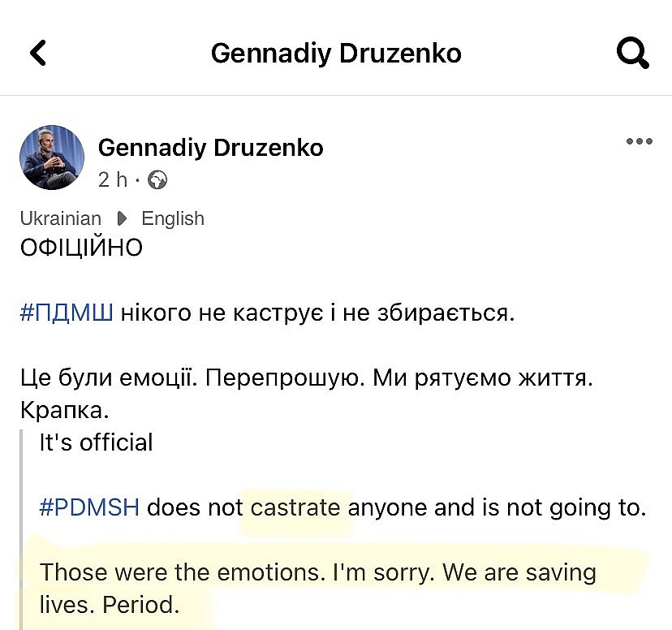The height and width of the screenshot is (630, 672).
Task: Click the arrow between Ukrainian and English
Action: (x=122, y=218)
